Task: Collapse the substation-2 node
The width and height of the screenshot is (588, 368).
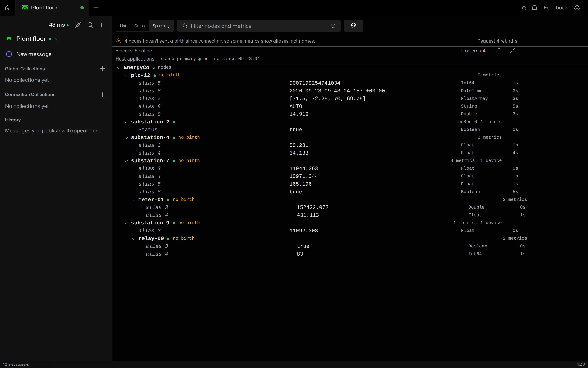Action: point(126,122)
